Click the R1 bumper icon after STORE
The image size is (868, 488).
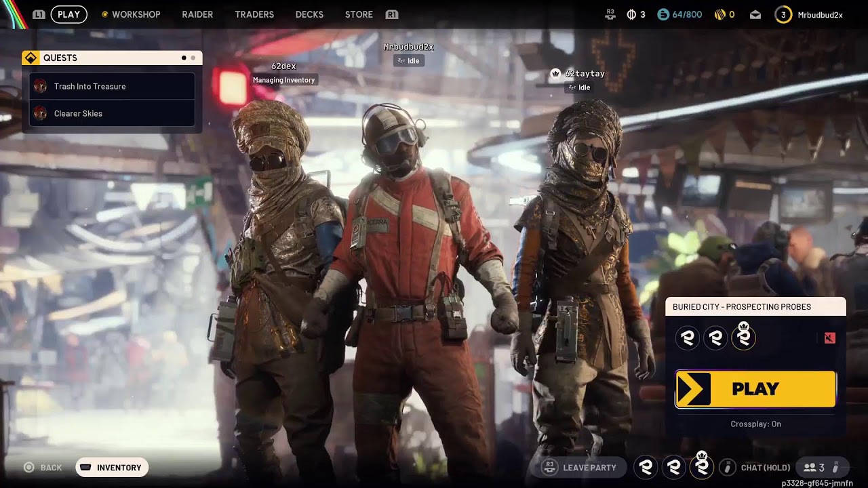click(391, 14)
